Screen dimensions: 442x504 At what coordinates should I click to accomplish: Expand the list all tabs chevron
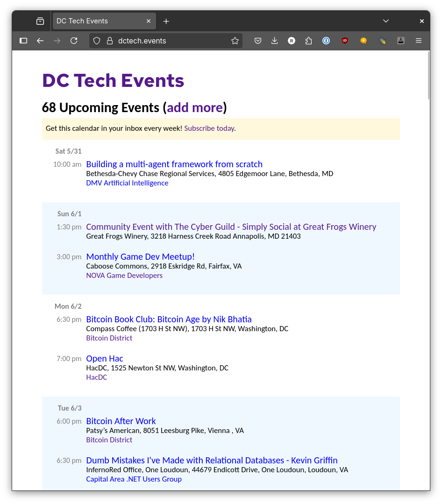(386, 21)
